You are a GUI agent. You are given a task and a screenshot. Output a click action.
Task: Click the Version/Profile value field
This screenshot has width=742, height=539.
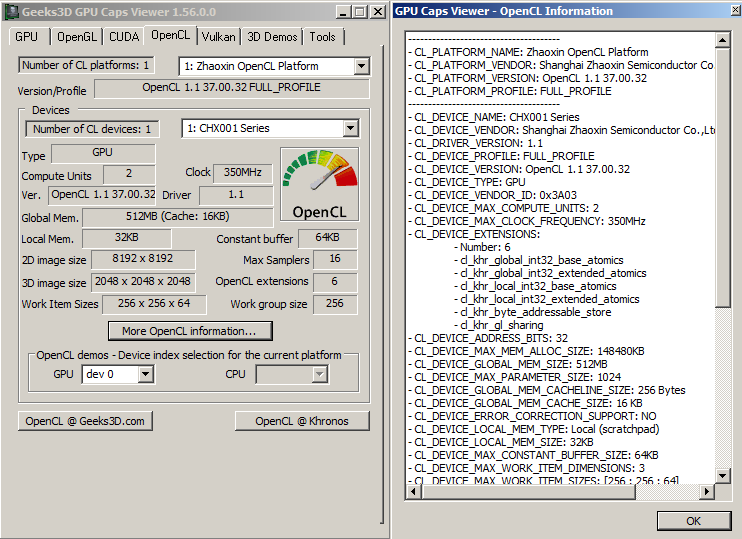(231, 88)
